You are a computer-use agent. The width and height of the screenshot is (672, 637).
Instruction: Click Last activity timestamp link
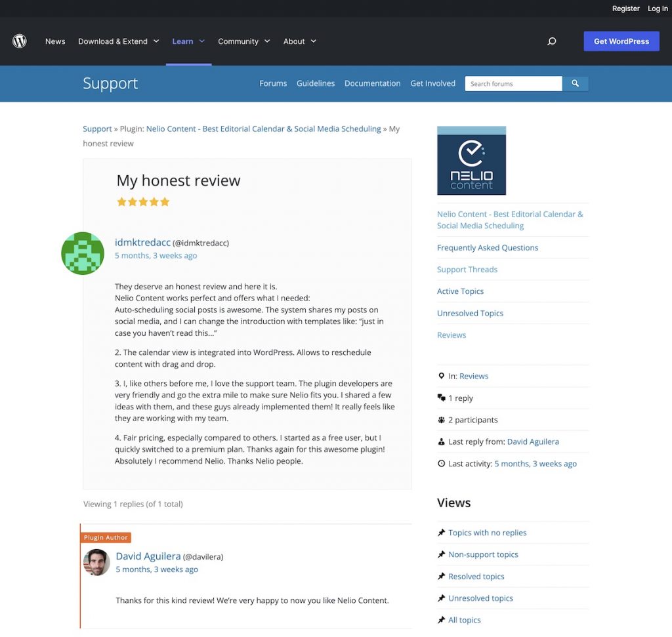tap(535, 463)
